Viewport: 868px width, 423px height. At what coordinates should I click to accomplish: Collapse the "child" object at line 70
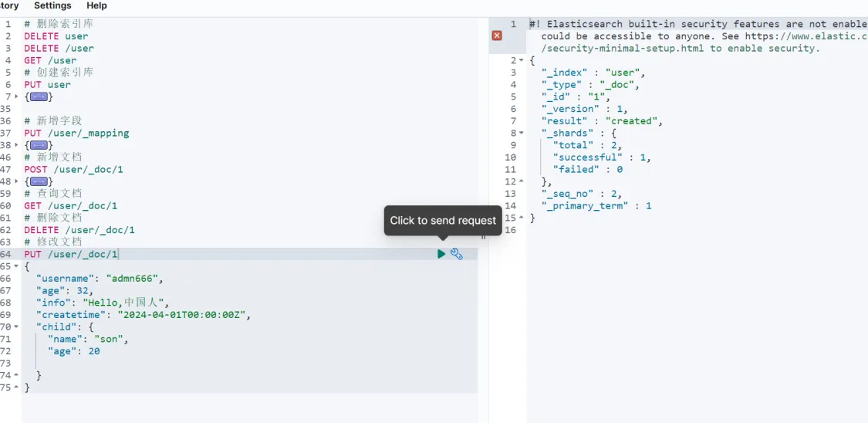click(x=16, y=327)
